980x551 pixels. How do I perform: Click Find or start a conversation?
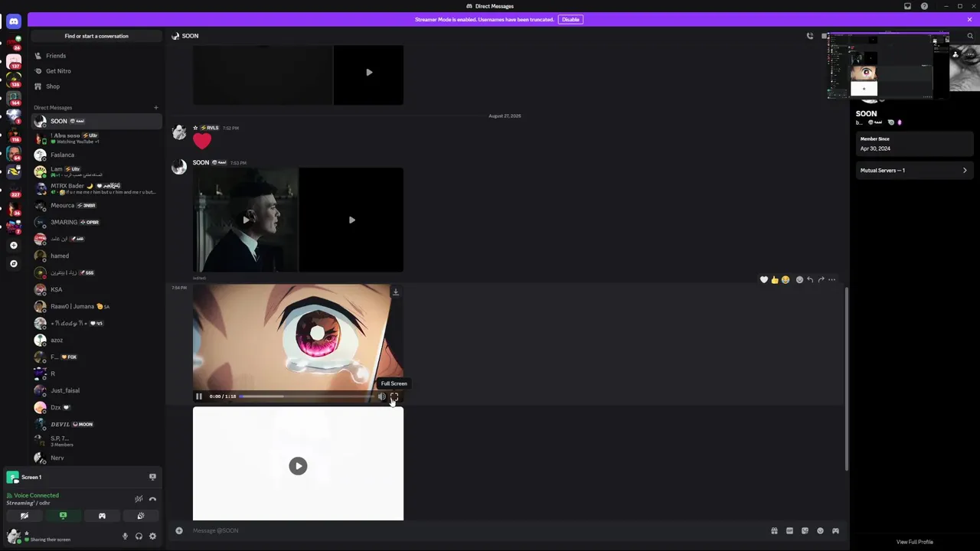pyautogui.click(x=96, y=36)
